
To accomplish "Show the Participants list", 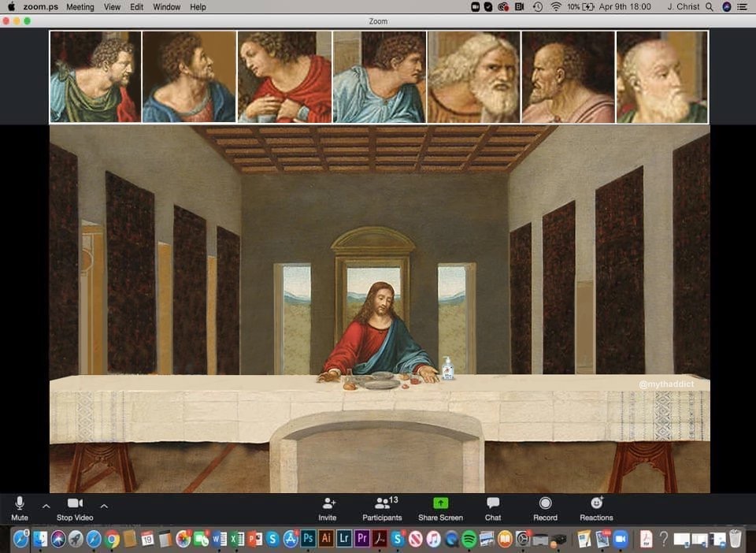I will (x=382, y=508).
